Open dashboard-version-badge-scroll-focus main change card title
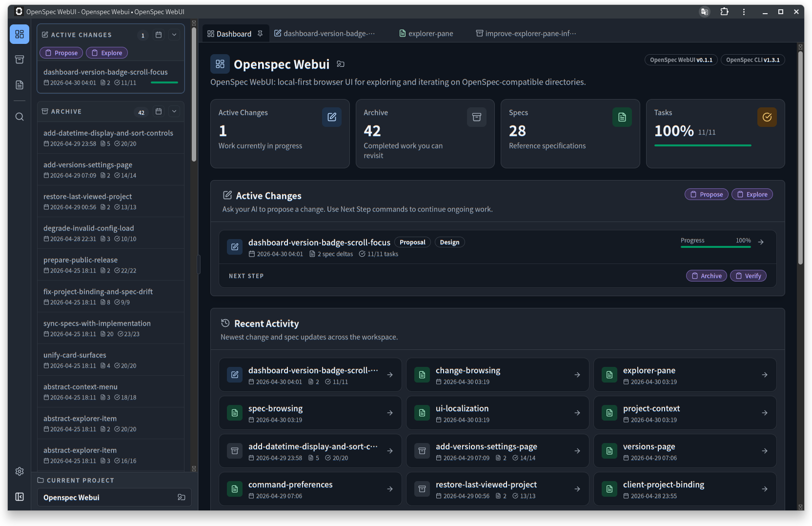Image resolution: width=812 pixels, height=526 pixels. 319,243
